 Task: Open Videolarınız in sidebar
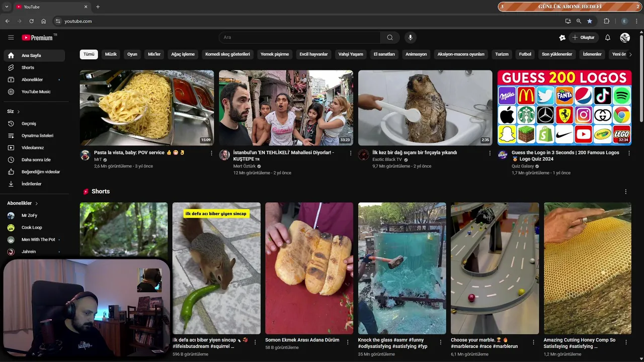(34, 148)
